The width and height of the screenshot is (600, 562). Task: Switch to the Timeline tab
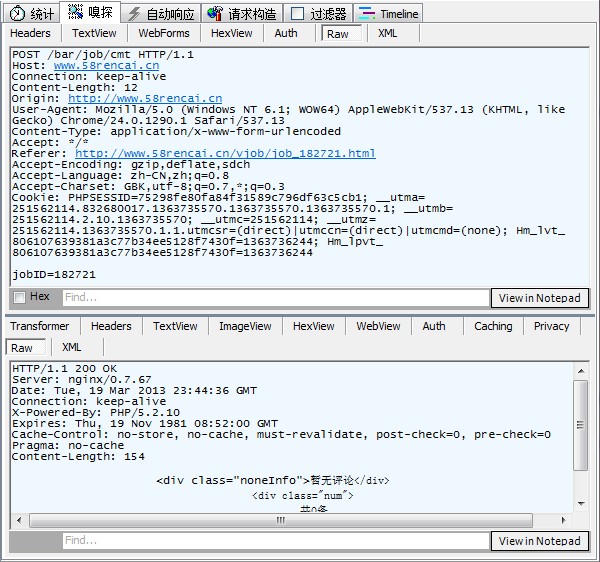point(388,14)
